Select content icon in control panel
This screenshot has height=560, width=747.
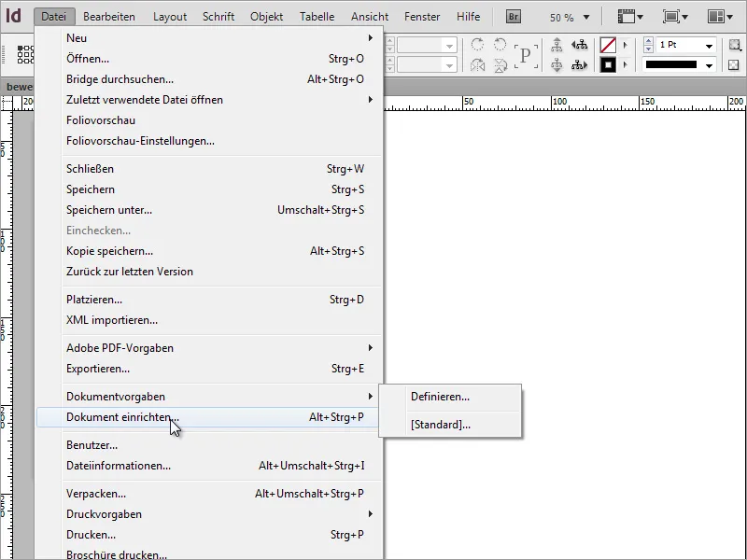click(557, 64)
